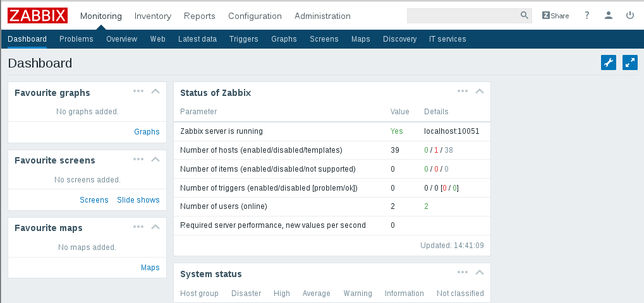Toggle fullscreen mode with expand arrows button
The image size is (644, 303).
[x=630, y=62]
